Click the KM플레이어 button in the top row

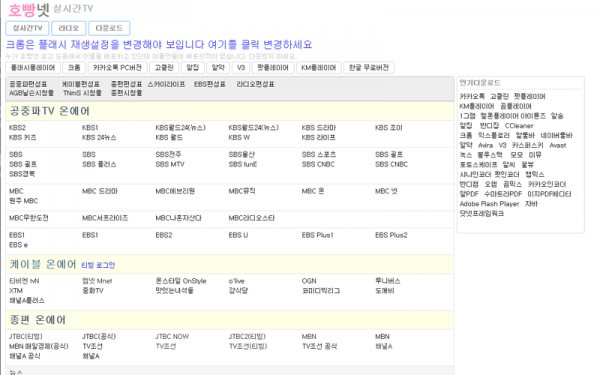tap(318, 68)
